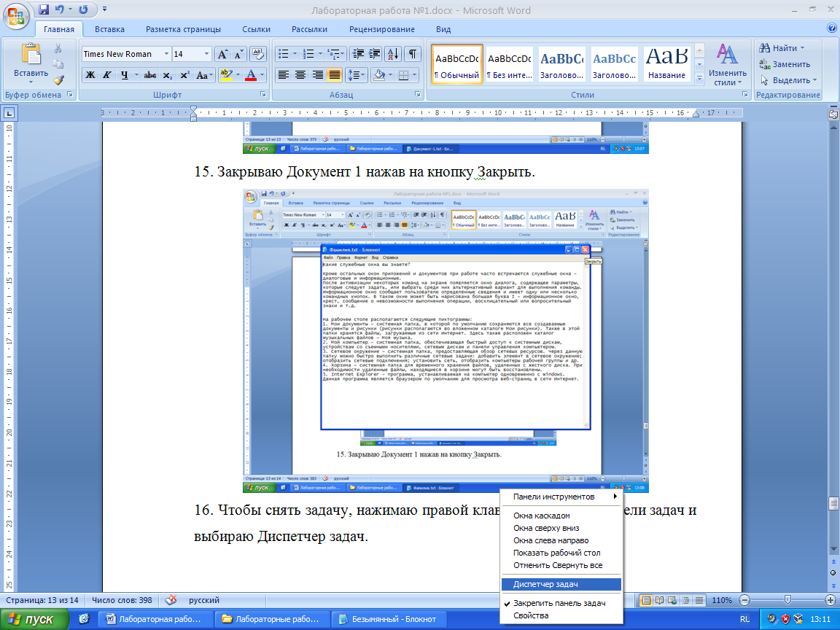Toggle Italic (К) formatting
Viewport: 840px width, 630px height.
tap(106, 75)
